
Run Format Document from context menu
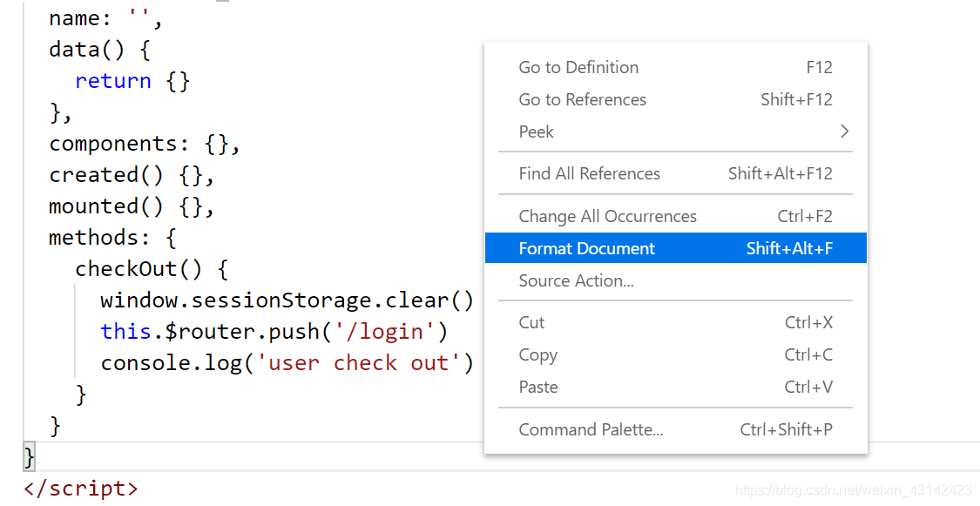[586, 248]
